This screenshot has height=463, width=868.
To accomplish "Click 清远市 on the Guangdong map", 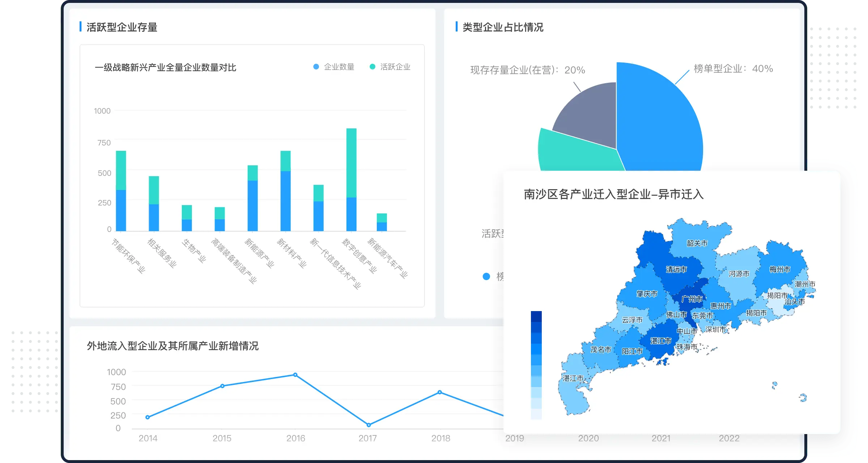I will (676, 269).
